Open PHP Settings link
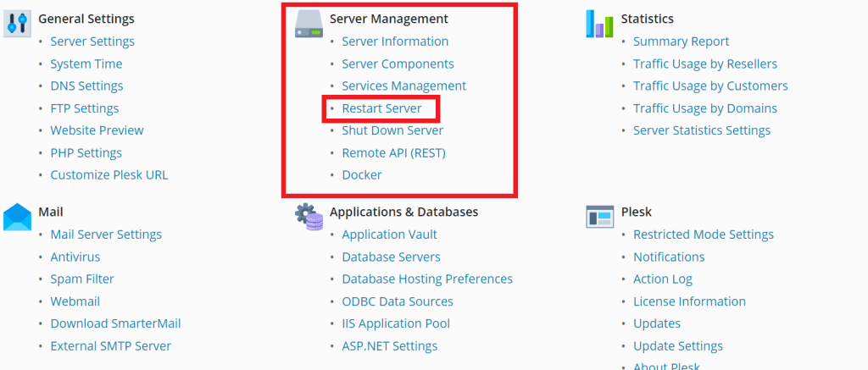The width and height of the screenshot is (868, 370). [x=86, y=153]
